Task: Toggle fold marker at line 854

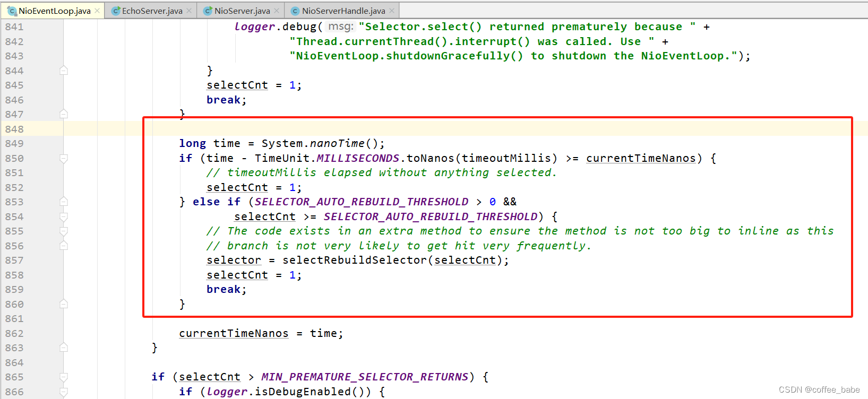Action: point(64,216)
